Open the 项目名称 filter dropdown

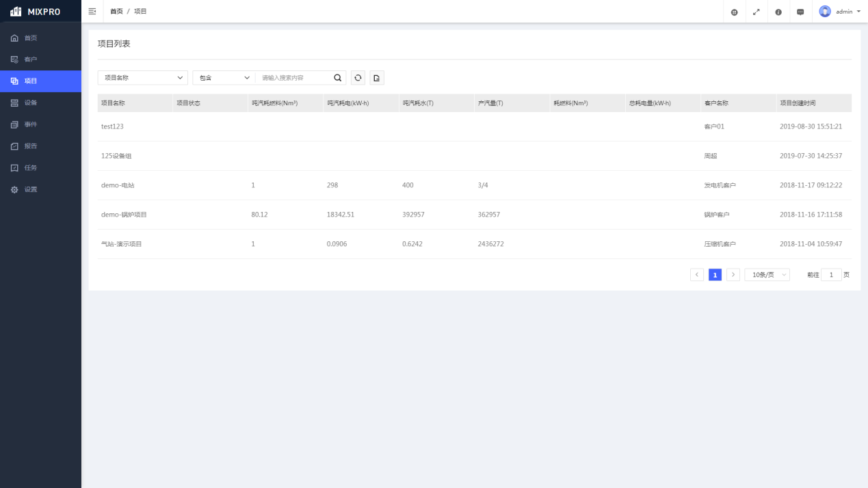pos(142,78)
